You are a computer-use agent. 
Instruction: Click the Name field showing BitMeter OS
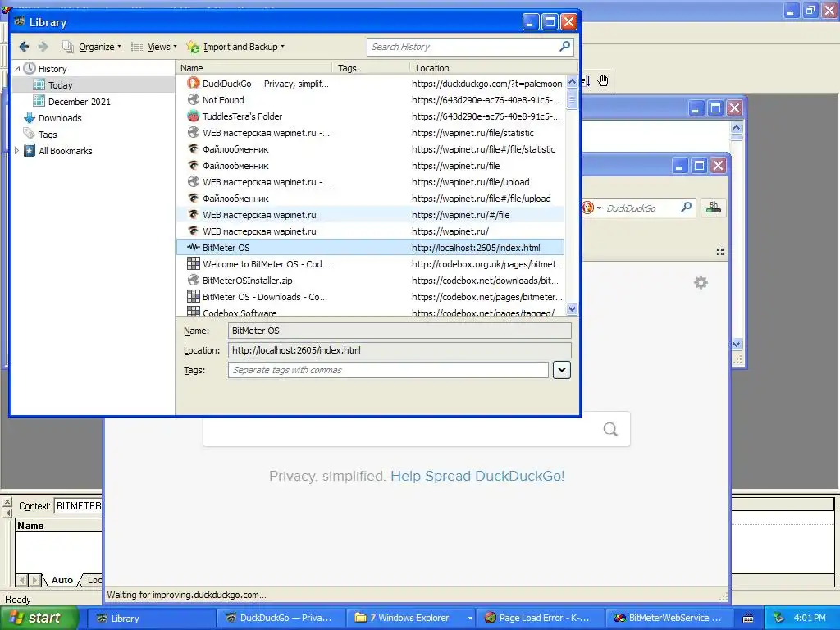tap(399, 331)
